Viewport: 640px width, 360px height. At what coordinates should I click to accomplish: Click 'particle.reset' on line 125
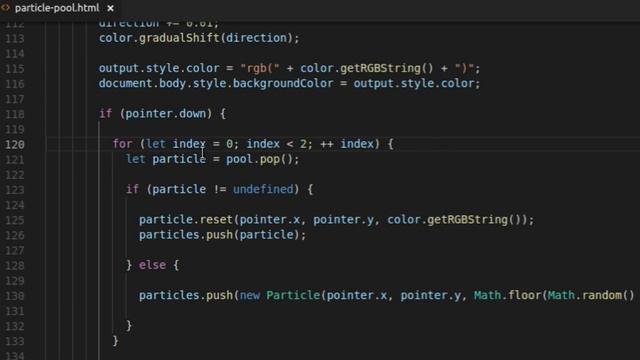coord(186,219)
